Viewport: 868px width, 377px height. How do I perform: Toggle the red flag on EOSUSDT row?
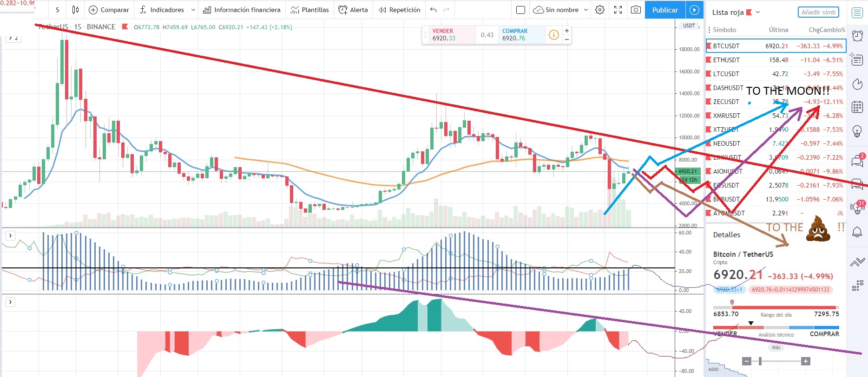(709, 185)
